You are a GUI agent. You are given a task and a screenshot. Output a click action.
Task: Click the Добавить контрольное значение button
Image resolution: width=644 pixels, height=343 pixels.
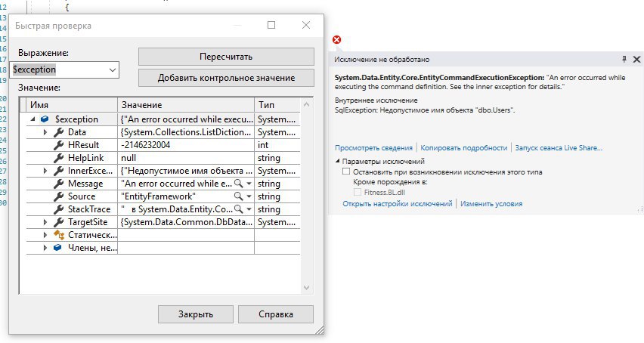coord(226,78)
